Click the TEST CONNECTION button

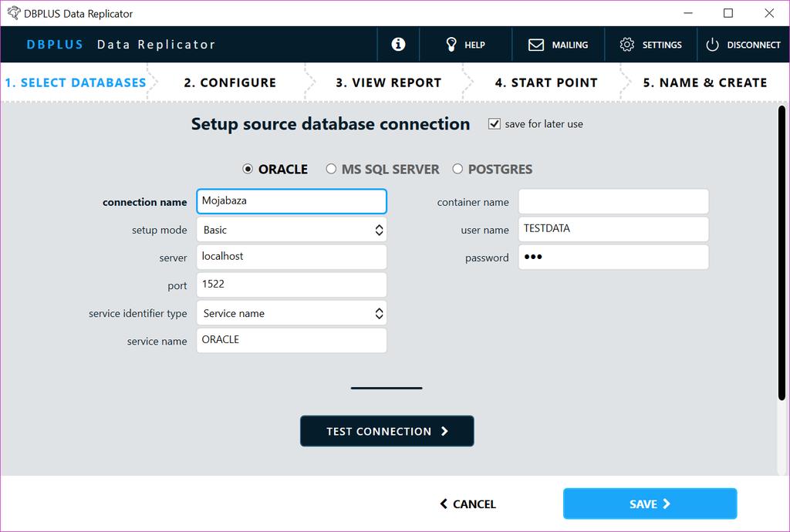coord(387,431)
